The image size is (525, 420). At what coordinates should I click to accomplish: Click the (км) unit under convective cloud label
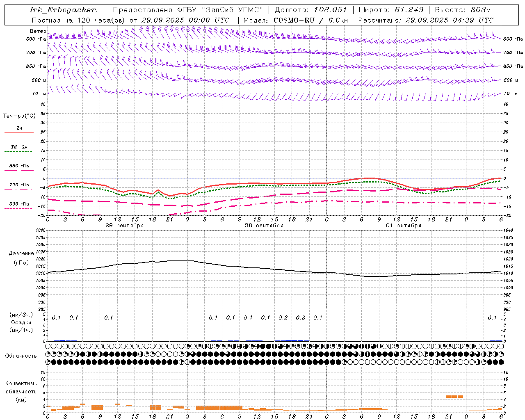(x=21, y=399)
